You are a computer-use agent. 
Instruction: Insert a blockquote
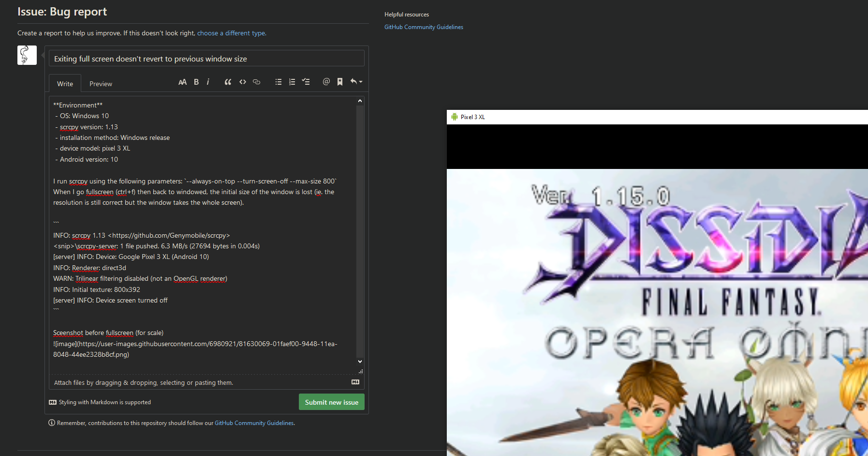[x=228, y=82]
